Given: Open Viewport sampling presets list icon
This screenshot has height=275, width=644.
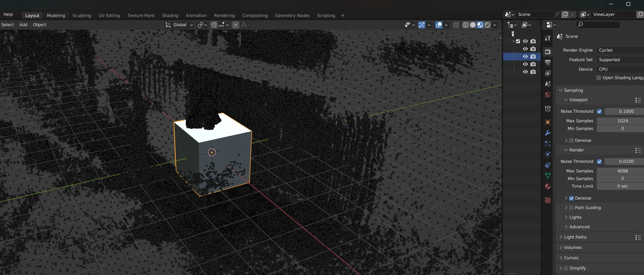Looking at the screenshot, I should 638,100.
